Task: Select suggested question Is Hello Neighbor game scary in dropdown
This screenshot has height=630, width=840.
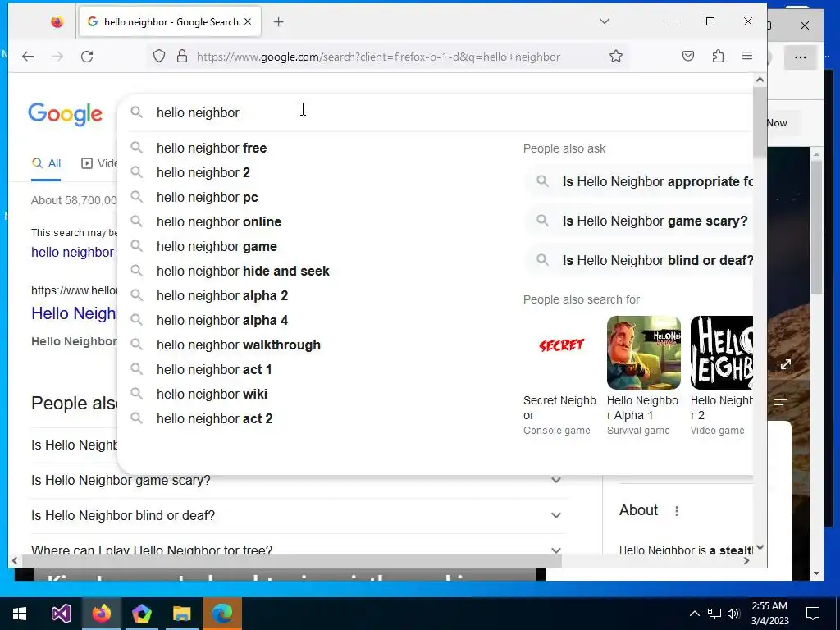Action: (638, 221)
